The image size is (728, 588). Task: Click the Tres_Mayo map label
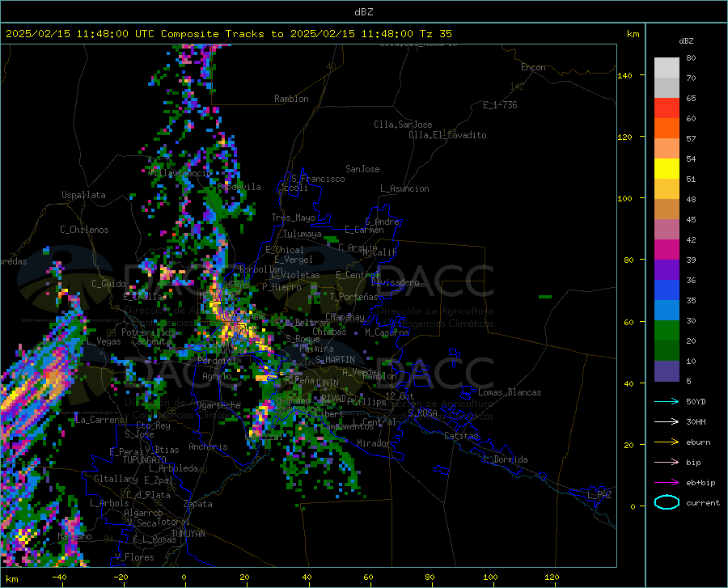[x=293, y=218]
